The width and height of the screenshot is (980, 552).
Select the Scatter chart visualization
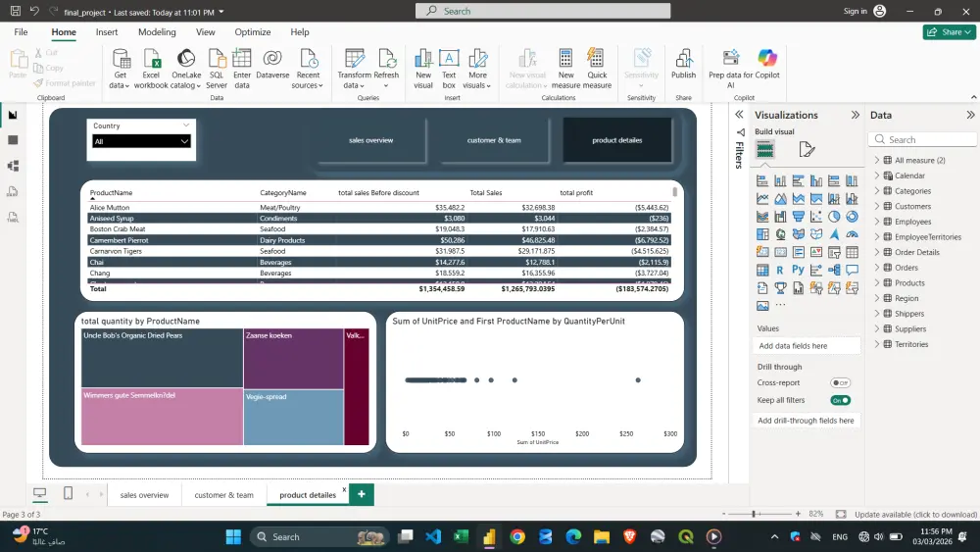point(816,217)
